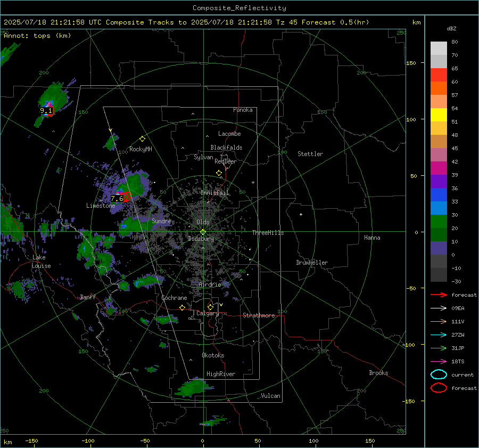Click the light gray 70-80 dBZ swatch
This screenshot has width=479, height=448.
pyautogui.click(x=439, y=48)
